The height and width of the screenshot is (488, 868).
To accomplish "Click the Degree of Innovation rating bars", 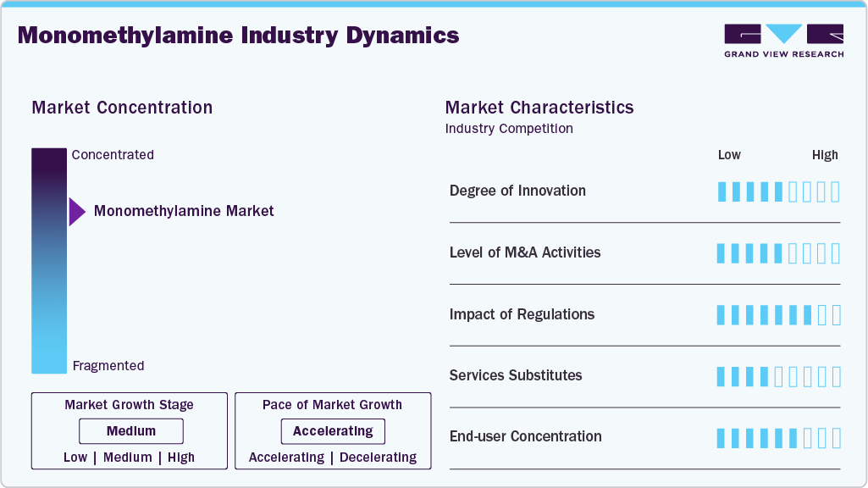I will pyautogui.click(x=777, y=191).
